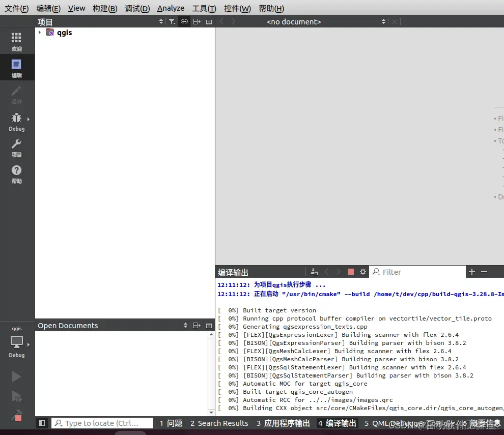Expand the qgis project tree node
This screenshot has height=435, width=504.
[40, 33]
